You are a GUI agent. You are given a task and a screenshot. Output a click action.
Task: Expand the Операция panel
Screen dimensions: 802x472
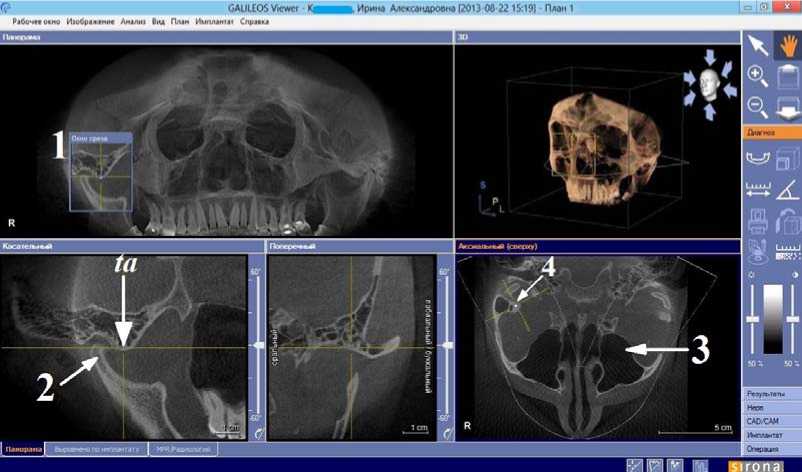[772, 448]
